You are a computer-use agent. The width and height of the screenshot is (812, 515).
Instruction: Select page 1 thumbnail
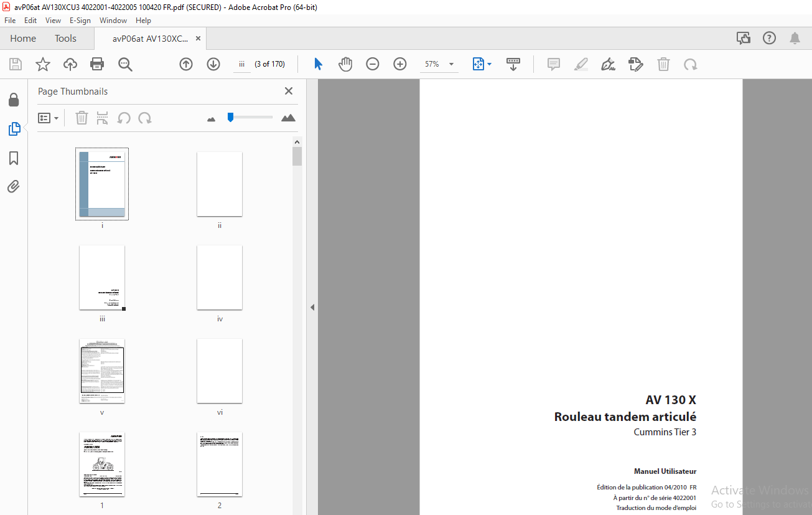click(x=102, y=464)
